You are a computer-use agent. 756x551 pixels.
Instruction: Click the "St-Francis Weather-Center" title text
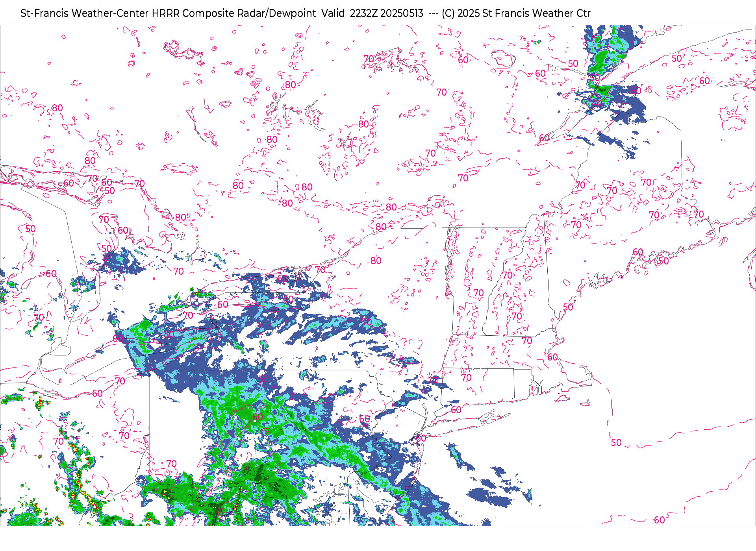[85, 13]
